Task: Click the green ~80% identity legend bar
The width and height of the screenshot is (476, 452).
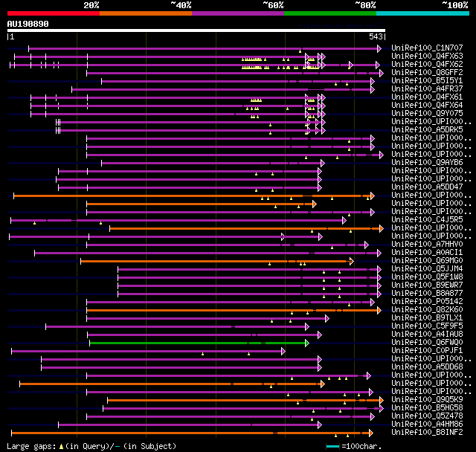Action: click(x=330, y=13)
